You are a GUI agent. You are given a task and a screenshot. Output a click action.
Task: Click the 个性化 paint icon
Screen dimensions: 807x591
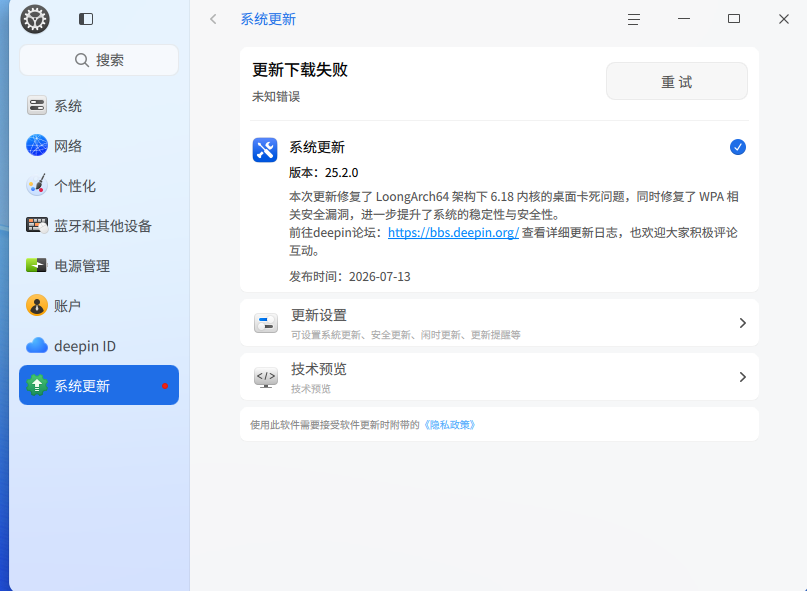(37, 185)
